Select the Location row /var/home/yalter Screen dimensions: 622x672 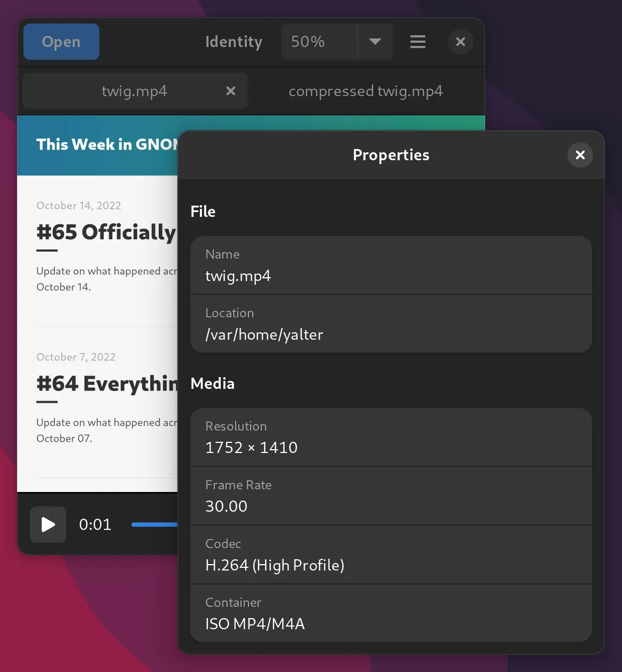coord(391,324)
